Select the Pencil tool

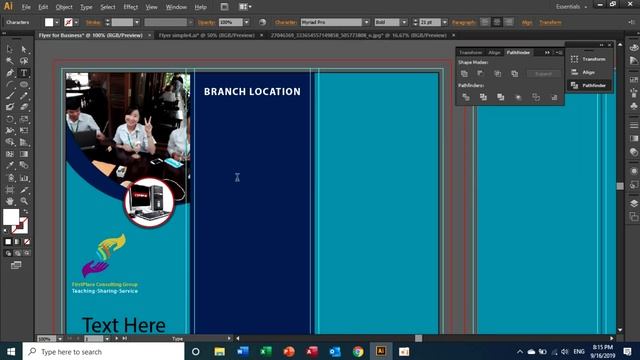pyautogui.click(x=24, y=96)
